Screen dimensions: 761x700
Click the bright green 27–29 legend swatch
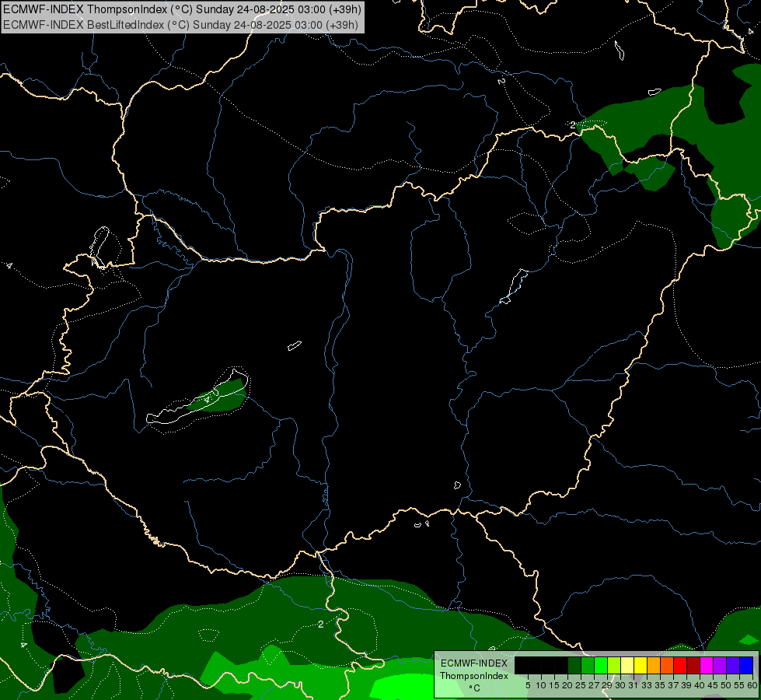coord(601,665)
